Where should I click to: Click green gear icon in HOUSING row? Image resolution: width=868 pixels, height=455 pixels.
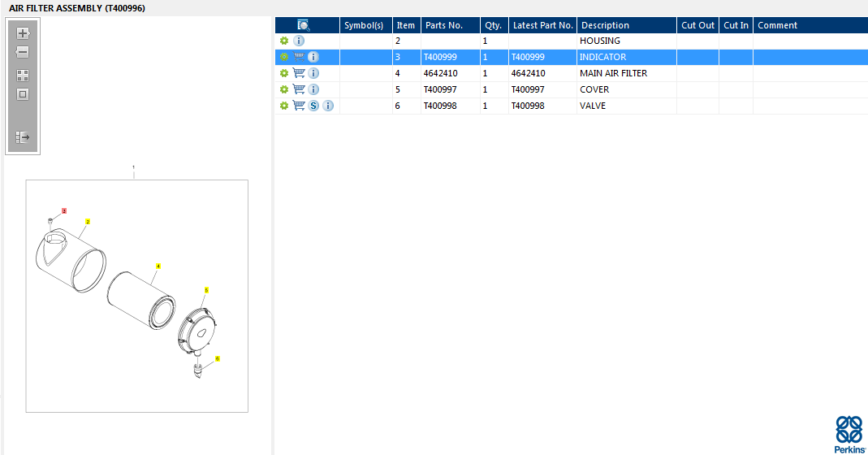point(284,41)
